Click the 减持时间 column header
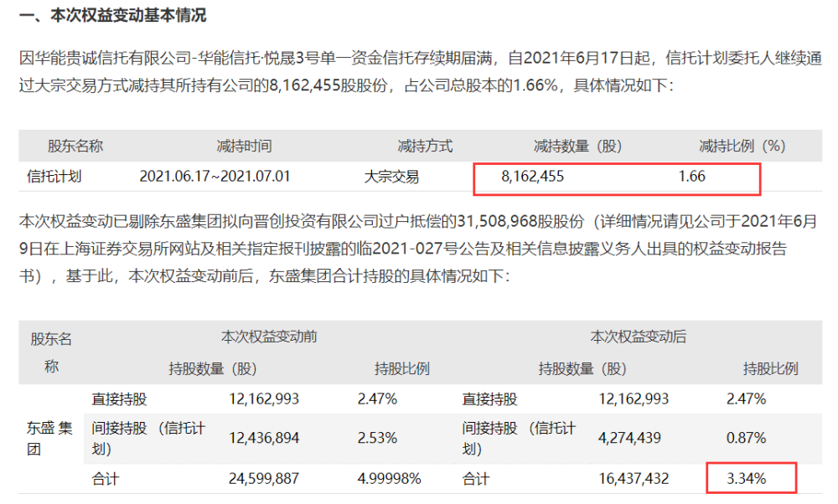 pyautogui.click(x=244, y=146)
